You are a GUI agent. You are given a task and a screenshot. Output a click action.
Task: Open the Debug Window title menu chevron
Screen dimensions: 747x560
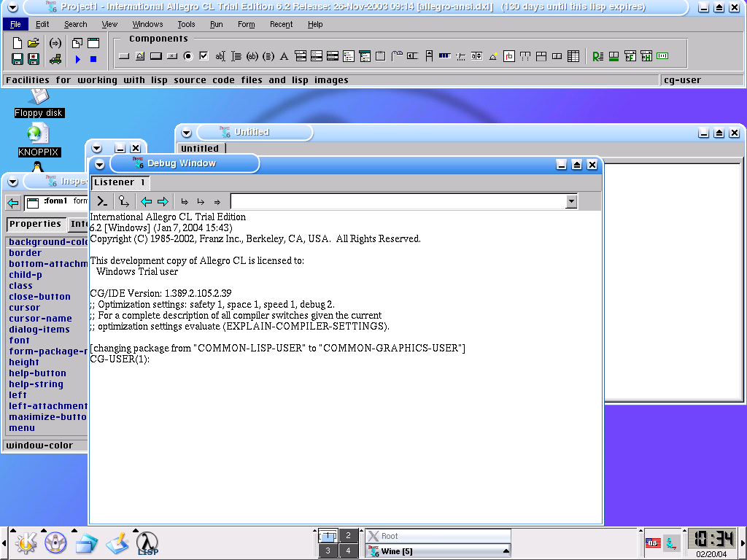click(x=99, y=164)
